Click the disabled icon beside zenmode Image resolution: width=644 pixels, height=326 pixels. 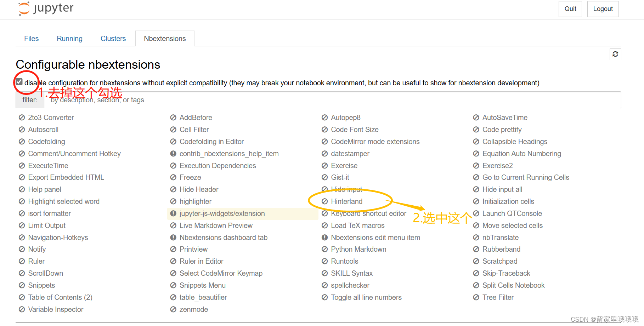[173, 309]
